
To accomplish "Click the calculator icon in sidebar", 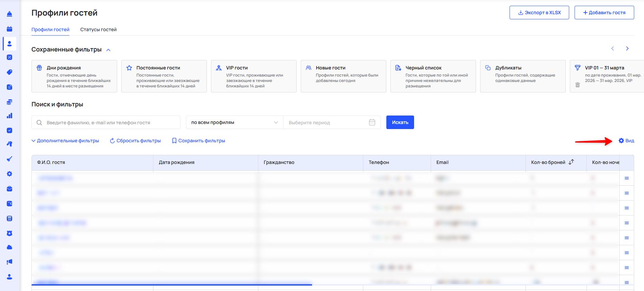I will [9, 219].
